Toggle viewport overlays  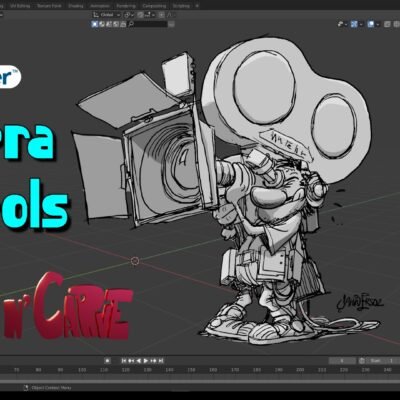[371, 24]
